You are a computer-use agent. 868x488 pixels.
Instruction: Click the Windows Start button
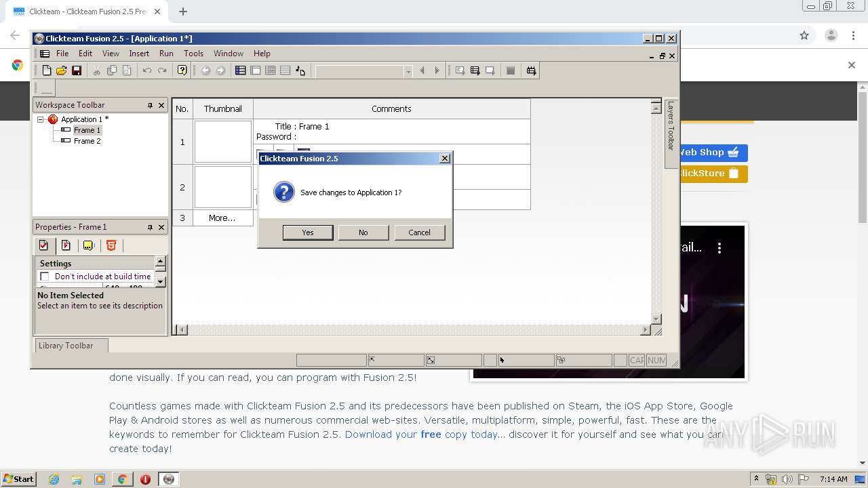(19, 479)
